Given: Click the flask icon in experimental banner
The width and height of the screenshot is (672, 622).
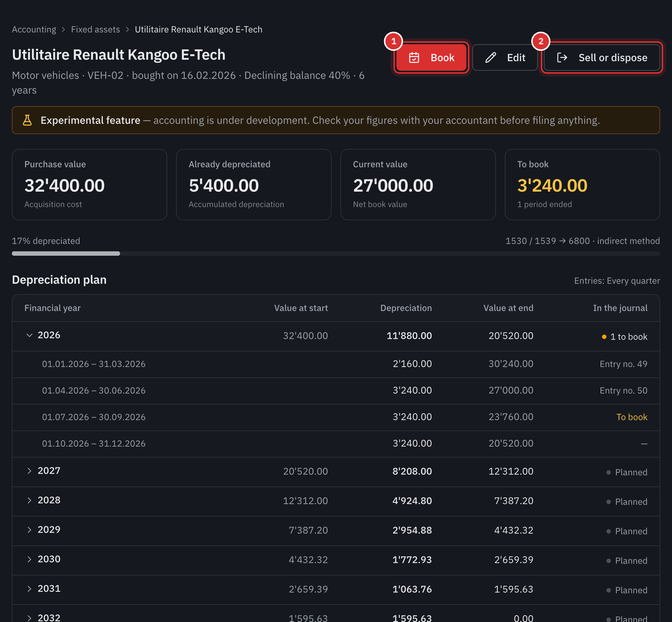Looking at the screenshot, I should (x=27, y=120).
